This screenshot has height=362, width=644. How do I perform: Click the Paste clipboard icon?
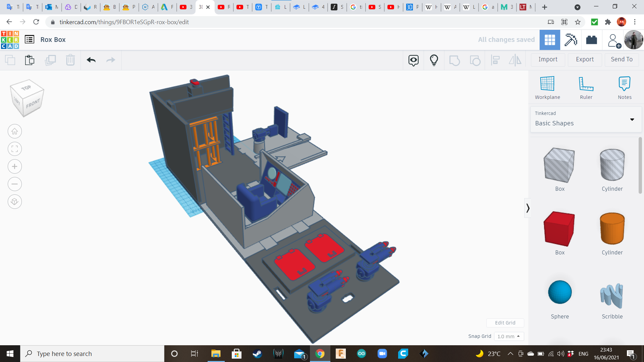[30, 60]
